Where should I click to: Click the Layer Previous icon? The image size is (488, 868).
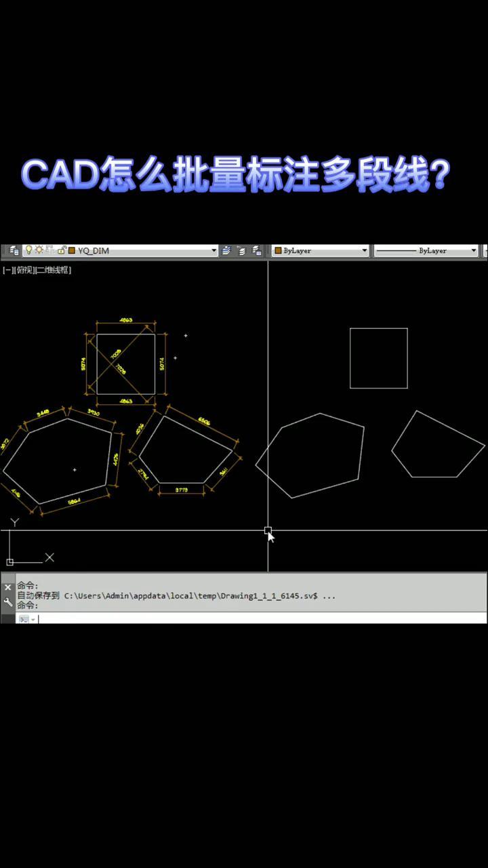pos(241,251)
